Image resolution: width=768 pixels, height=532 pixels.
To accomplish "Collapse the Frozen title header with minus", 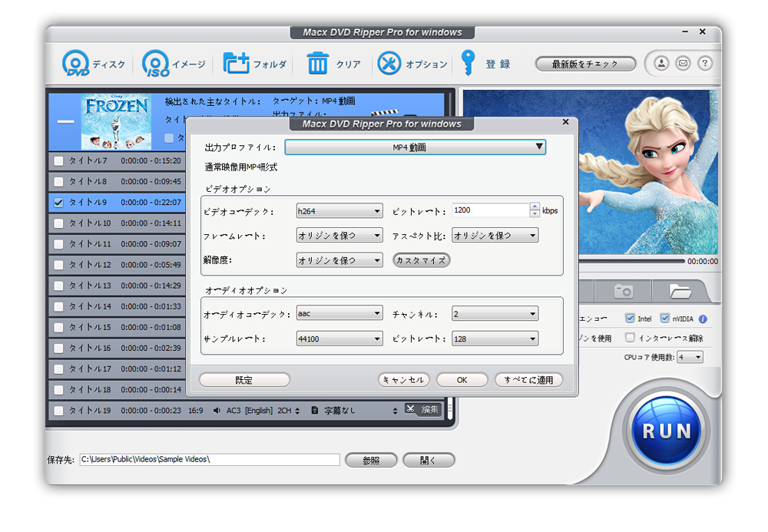I will point(65,122).
